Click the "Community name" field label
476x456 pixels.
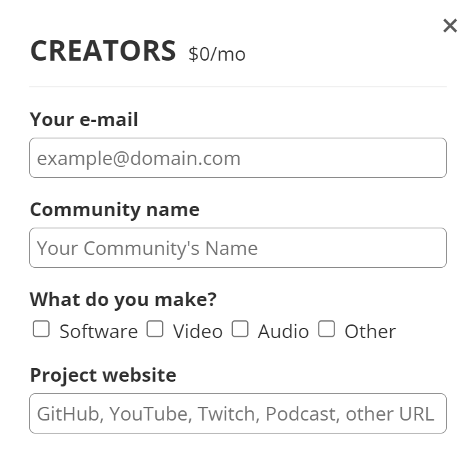(114, 209)
